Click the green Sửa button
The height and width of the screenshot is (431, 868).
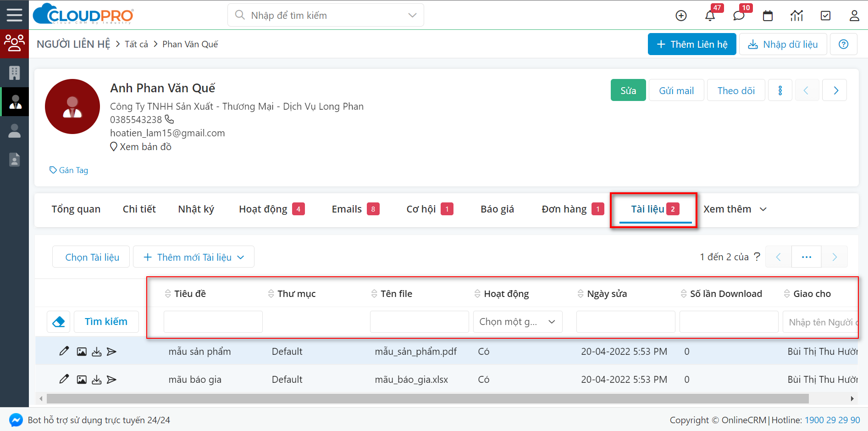pyautogui.click(x=628, y=90)
